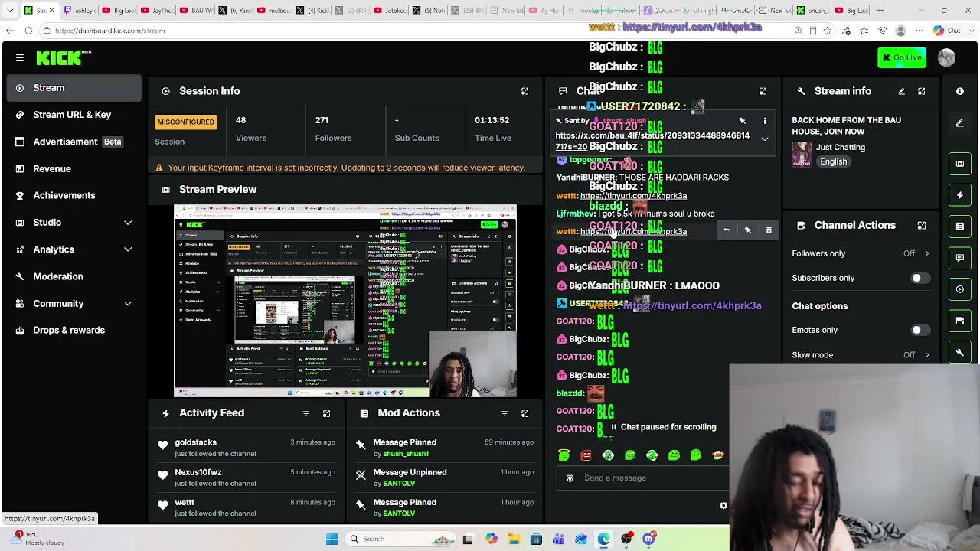Toggle the mod actions list widget icon
The image size is (980, 551).
click(x=960, y=227)
